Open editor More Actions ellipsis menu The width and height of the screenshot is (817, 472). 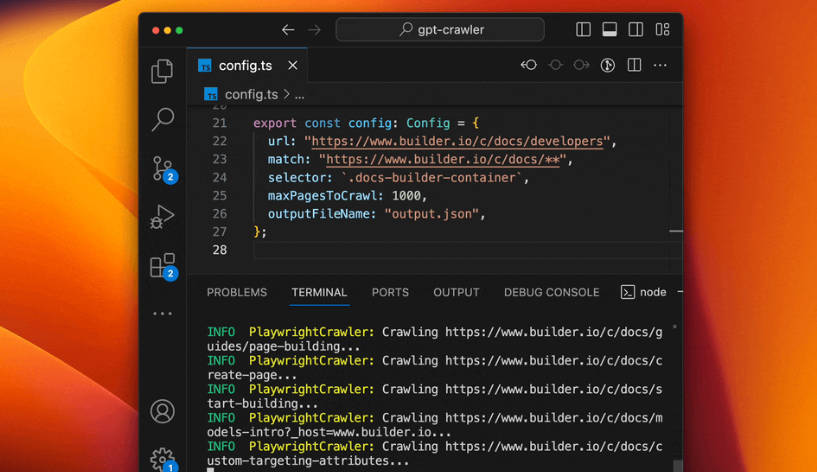(x=660, y=65)
